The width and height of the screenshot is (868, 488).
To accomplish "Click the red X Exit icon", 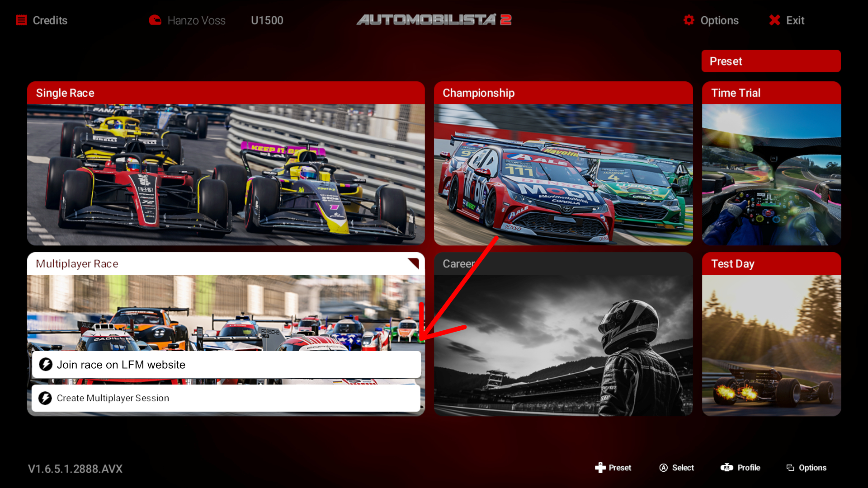I will [x=774, y=20].
